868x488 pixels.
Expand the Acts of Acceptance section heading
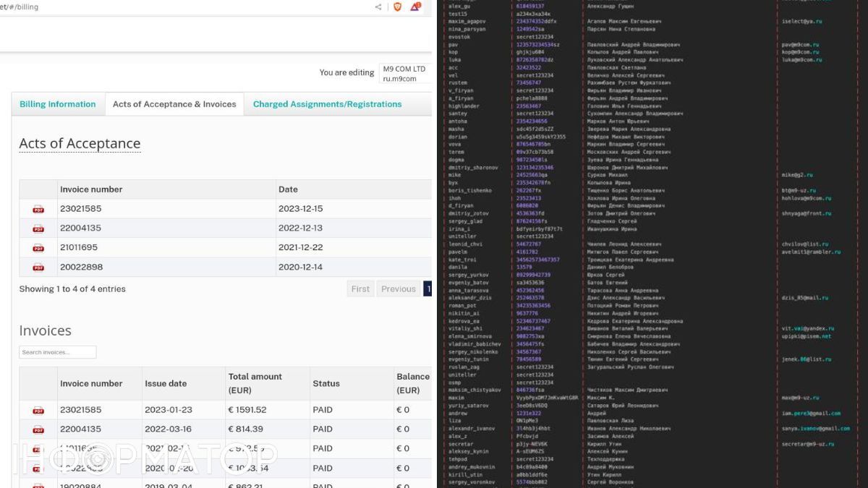(80, 143)
